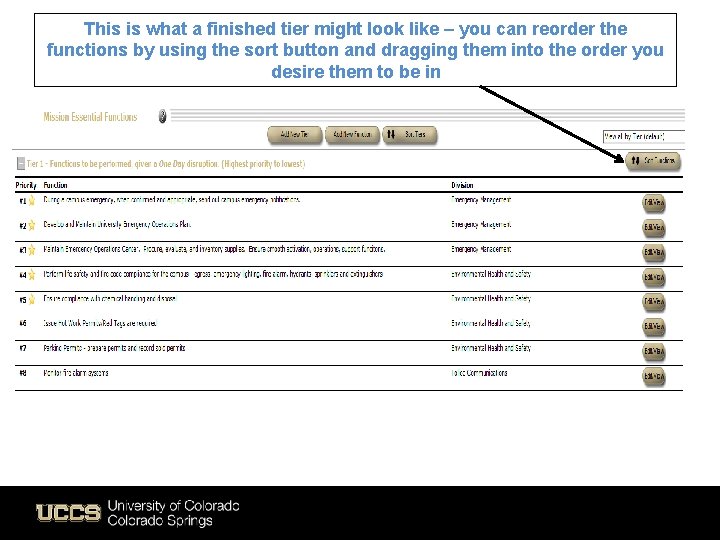The height and width of the screenshot is (540, 720).
Task: Click the UCCS logo in footer
Action: pos(68,512)
